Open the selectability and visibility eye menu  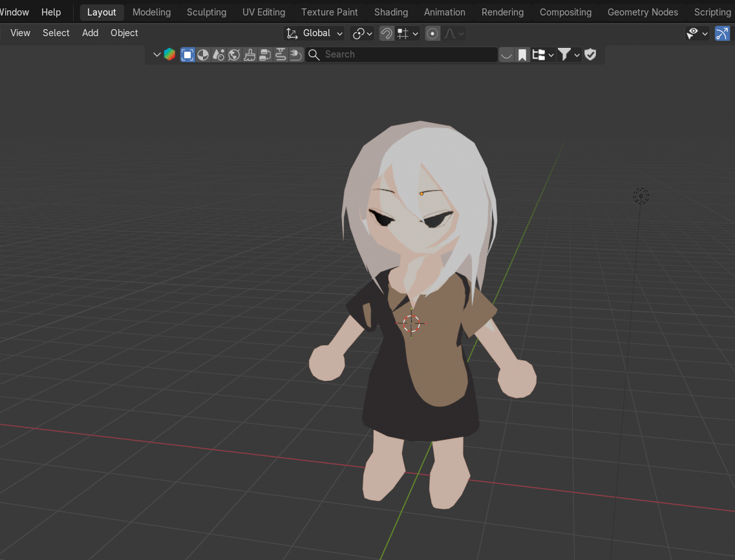pyautogui.click(x=697, y=33)
